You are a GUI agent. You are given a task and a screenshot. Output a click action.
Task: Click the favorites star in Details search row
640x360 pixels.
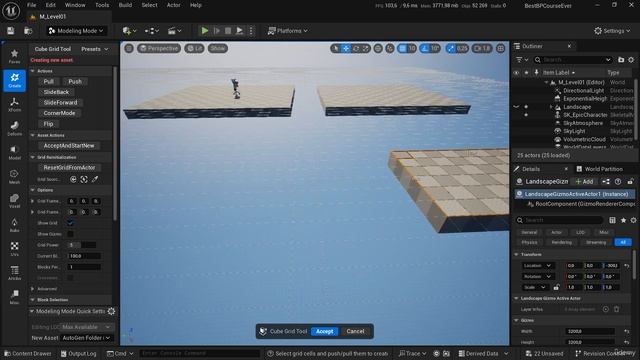click(623, 220)
